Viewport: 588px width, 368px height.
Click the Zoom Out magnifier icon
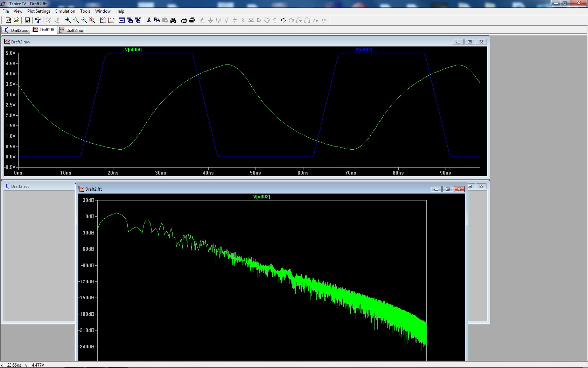[x=84, y=20]
